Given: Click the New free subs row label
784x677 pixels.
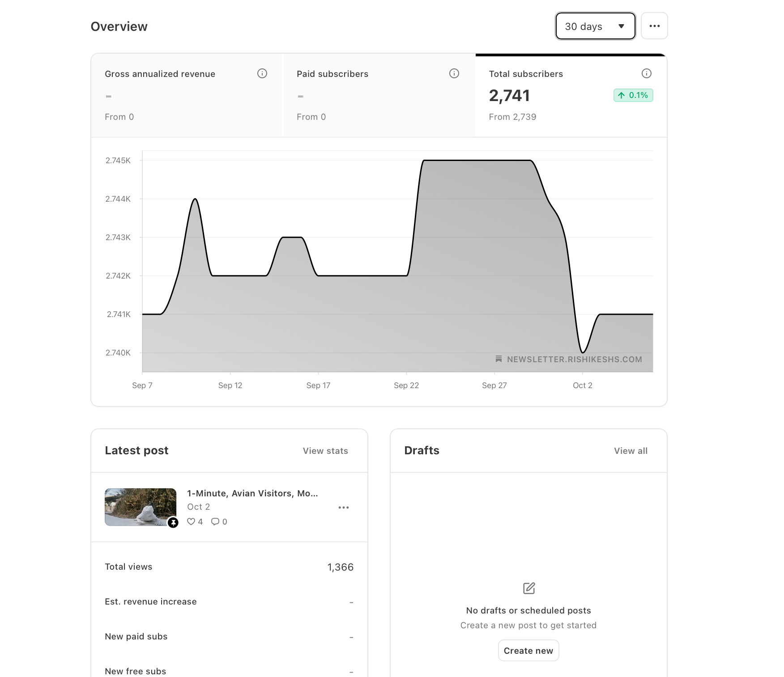Looking at the screenshot, I should pos(136,671).
